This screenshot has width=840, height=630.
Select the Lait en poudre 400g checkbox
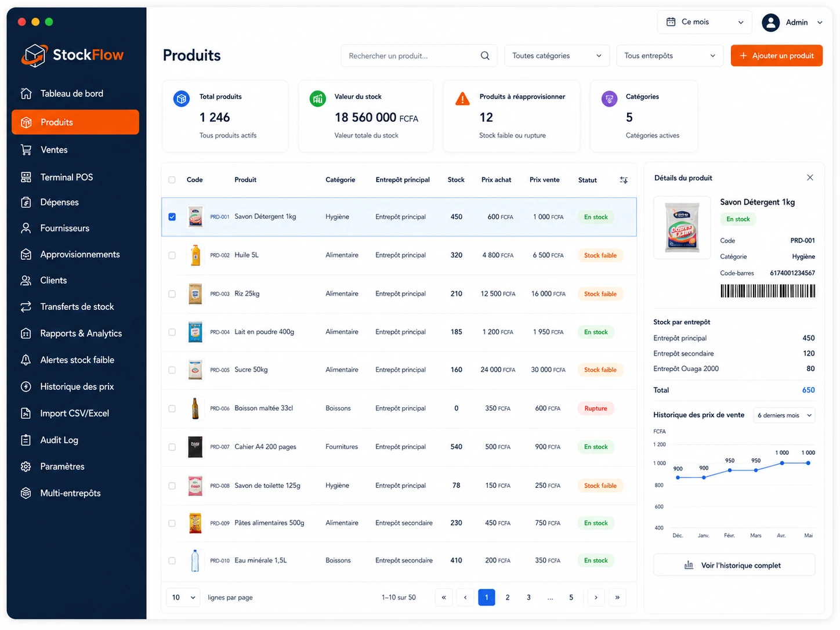(x=172, y=332)
